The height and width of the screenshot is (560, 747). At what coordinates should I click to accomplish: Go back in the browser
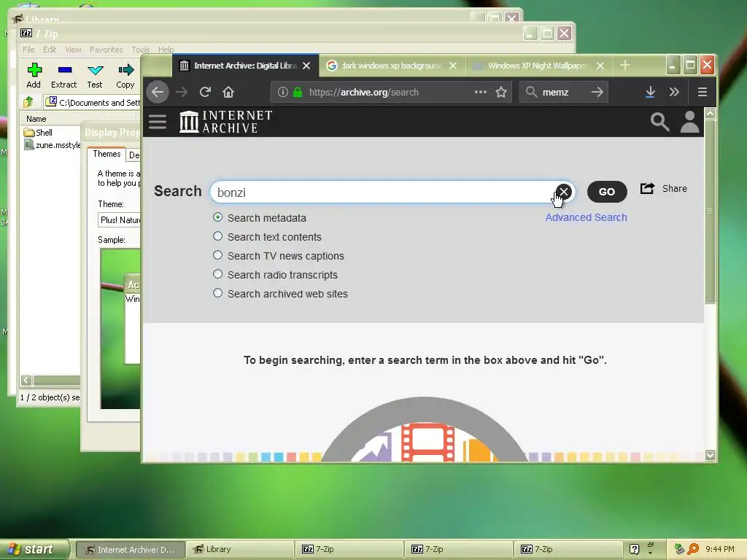tap(158, 92)
